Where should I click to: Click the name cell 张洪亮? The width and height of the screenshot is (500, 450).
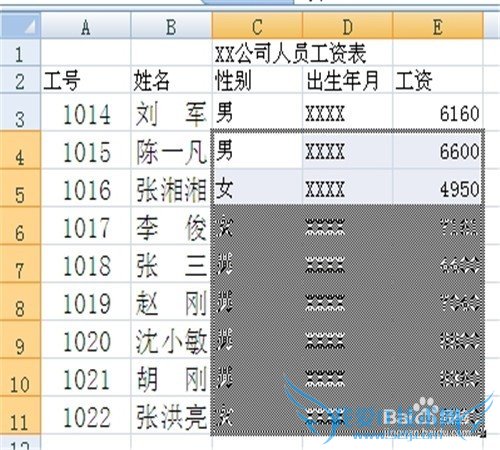pyautogui.click(x=171, y=415)
